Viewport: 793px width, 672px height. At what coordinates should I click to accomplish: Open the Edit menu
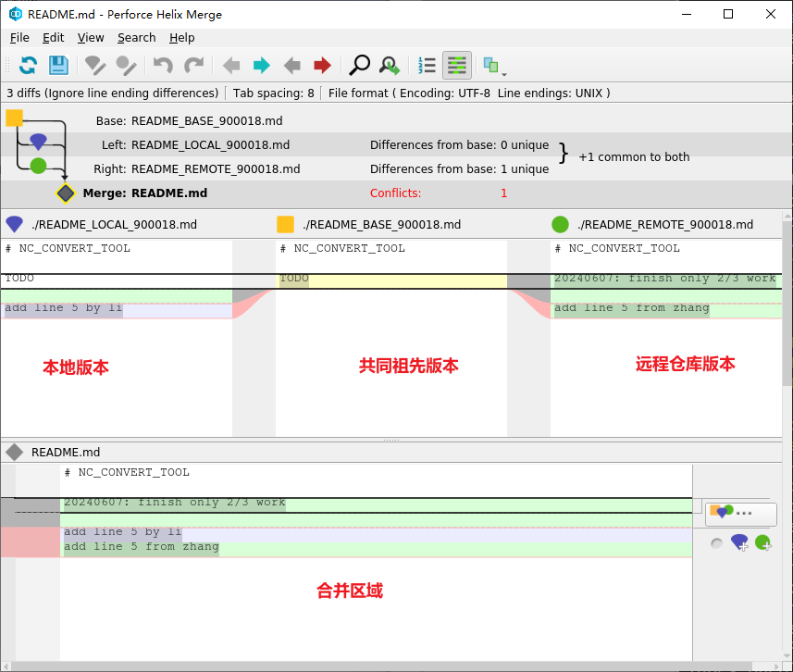click(53, 38)
